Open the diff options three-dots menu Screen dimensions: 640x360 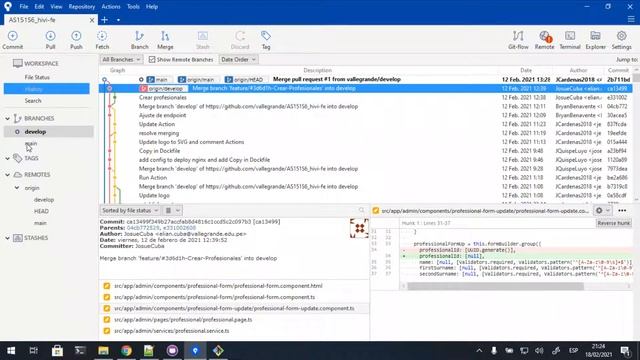(x=622, y=211)
